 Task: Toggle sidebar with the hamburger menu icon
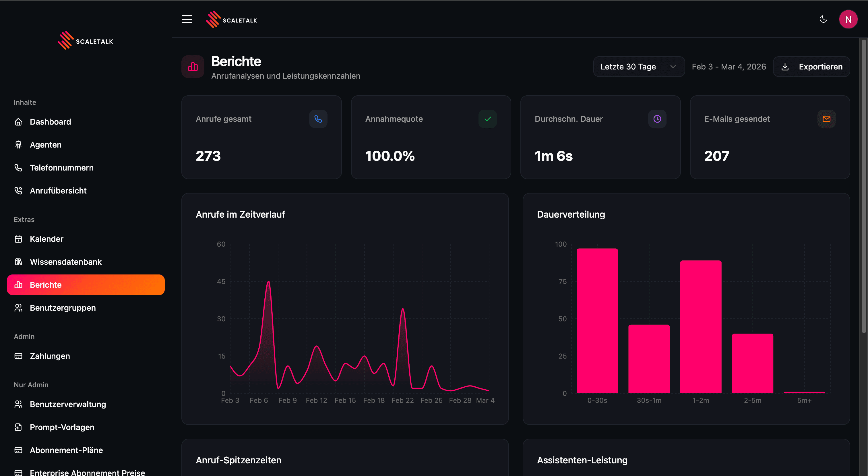tap(187, 19)
